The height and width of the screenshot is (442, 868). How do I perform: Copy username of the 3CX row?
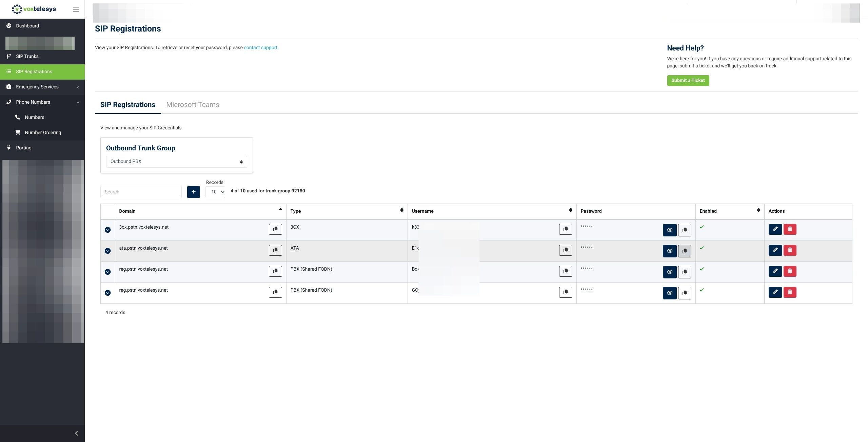point(566,229)
